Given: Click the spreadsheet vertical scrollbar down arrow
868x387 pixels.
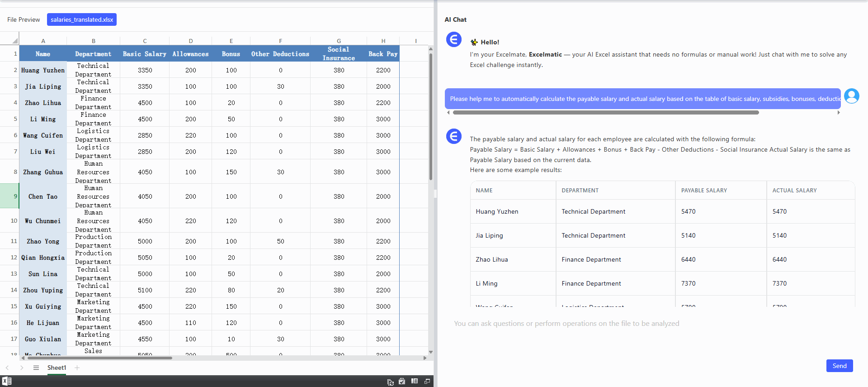Looking at the screenshot, I should [x=430, y=352].
